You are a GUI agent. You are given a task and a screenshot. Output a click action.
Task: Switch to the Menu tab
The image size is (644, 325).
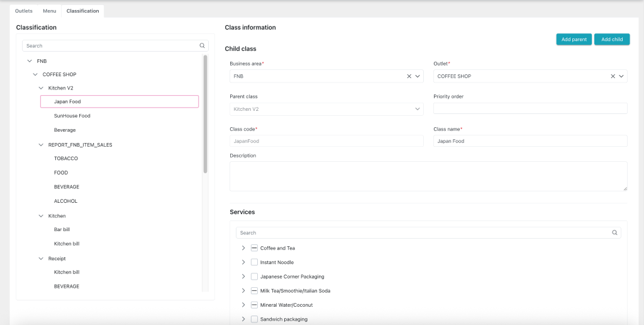point(49,11)
